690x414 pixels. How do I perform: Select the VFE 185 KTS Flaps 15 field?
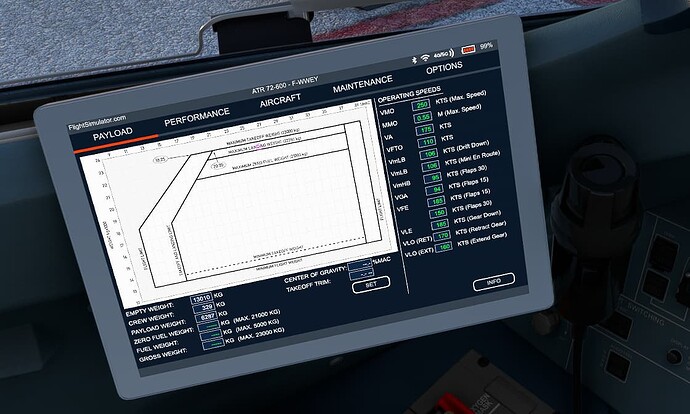[437, 202]
